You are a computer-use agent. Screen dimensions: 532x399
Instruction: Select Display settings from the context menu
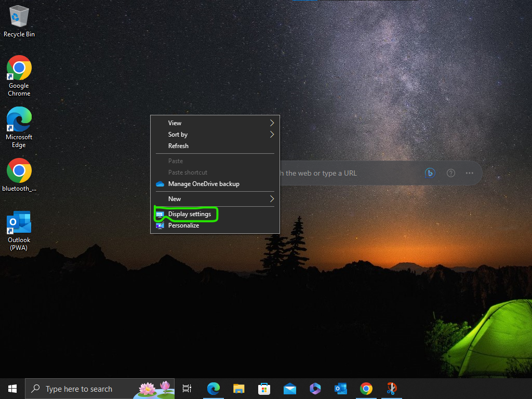coord(189,214)
